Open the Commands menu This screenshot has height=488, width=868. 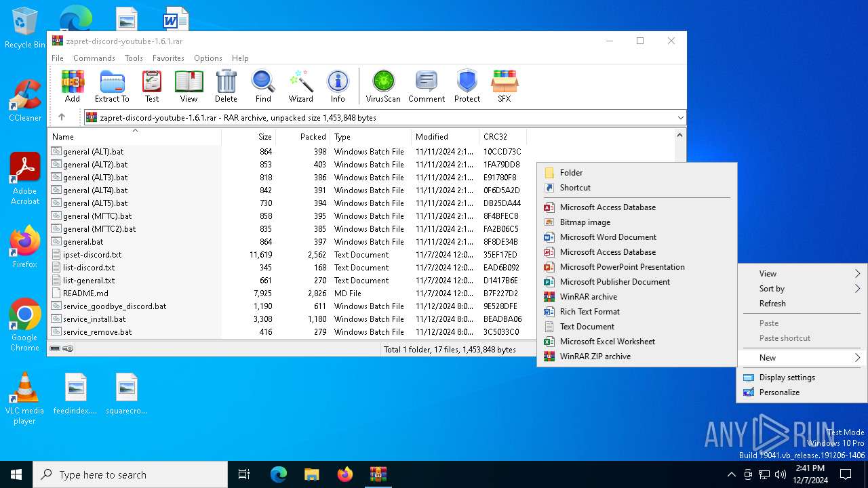[x=94, y=58]
